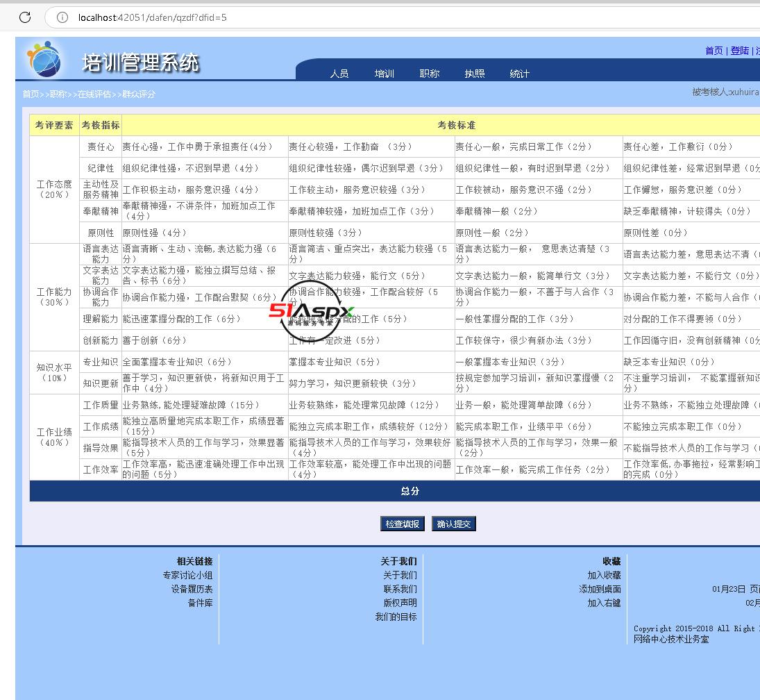The image size is (760, 700).
Task: Click the 工作态度（20%）category cell
Action: point(54,190)
